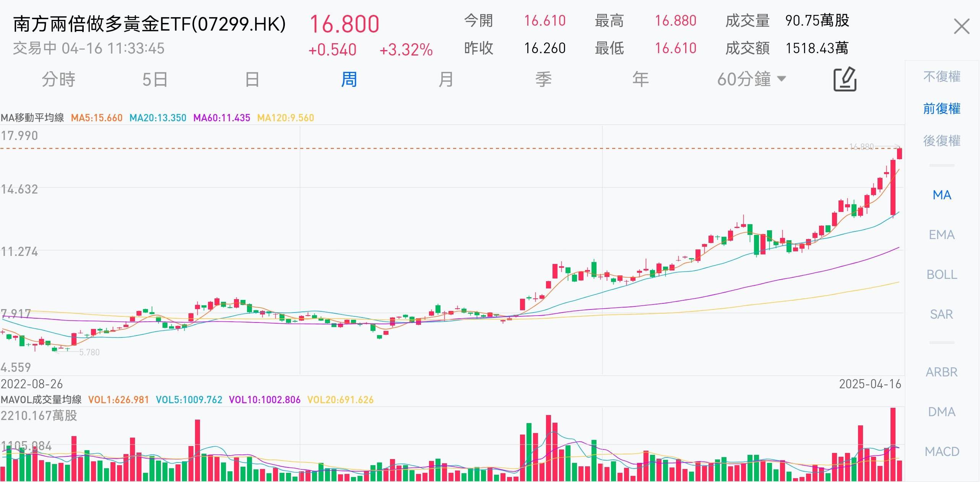Screen dimensions: 980x482
Task: Click the 5.780 low price marker
Action: pos(89,352)
